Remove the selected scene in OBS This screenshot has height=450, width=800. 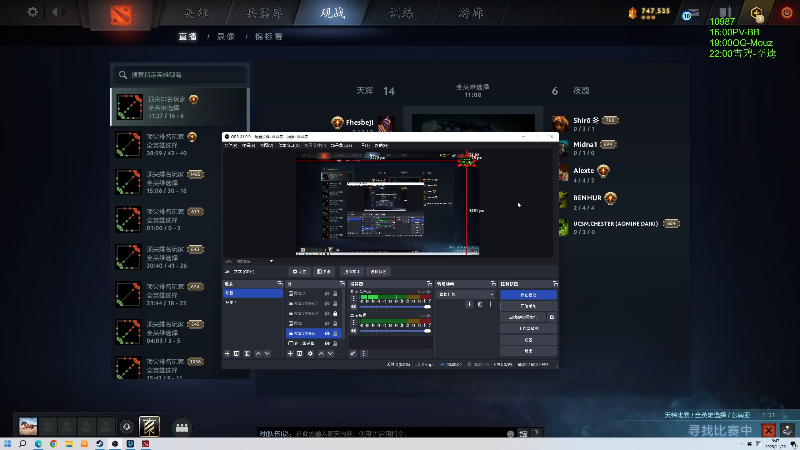(x=237, y=354)
